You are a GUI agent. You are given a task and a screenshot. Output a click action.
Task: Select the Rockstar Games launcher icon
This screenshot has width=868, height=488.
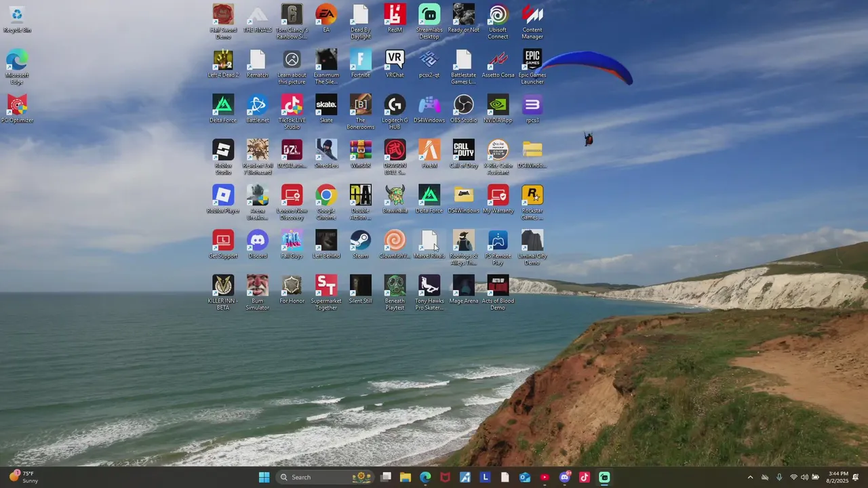532,203
